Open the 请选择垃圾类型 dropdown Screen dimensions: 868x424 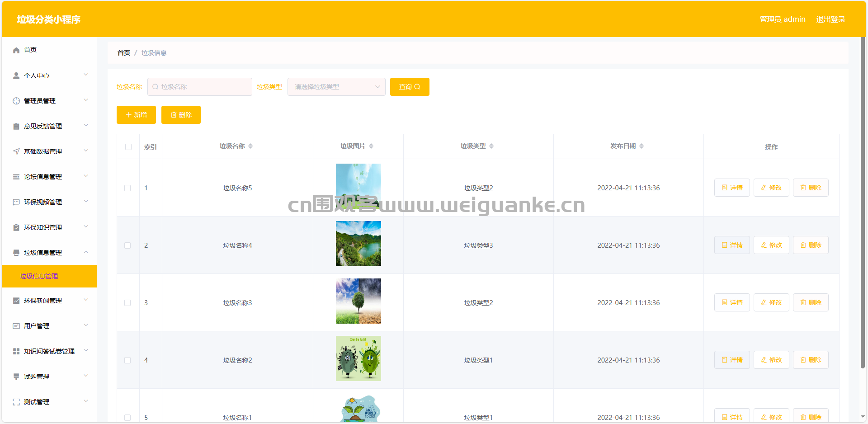pos(336,87)
